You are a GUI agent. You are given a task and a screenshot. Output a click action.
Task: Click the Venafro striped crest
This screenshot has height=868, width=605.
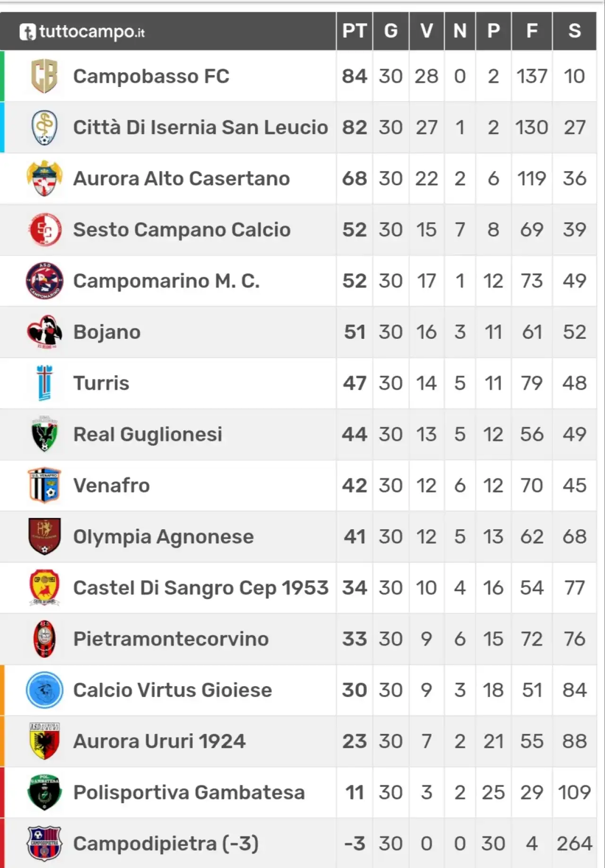point(44,485)
